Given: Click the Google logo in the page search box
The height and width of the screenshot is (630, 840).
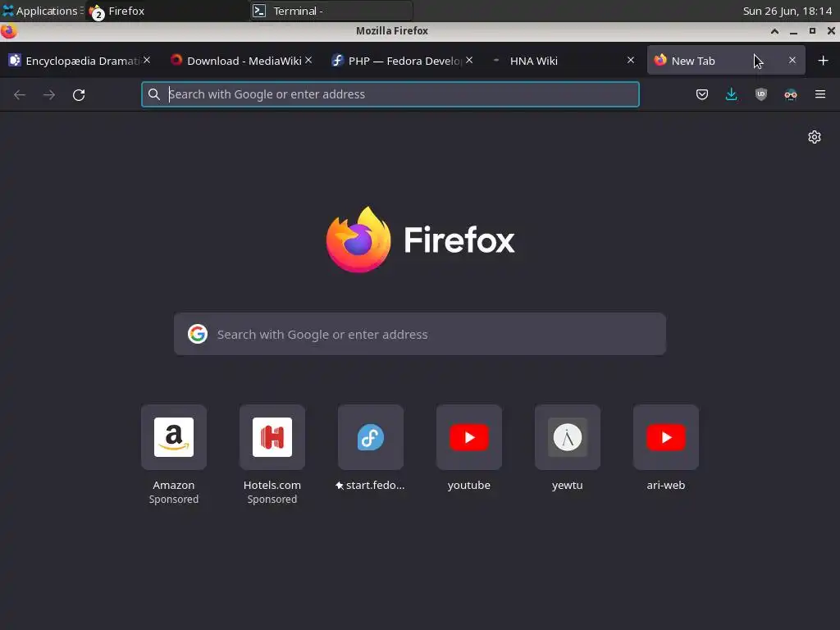Looking at the screenshot, I should pos(198,334).
